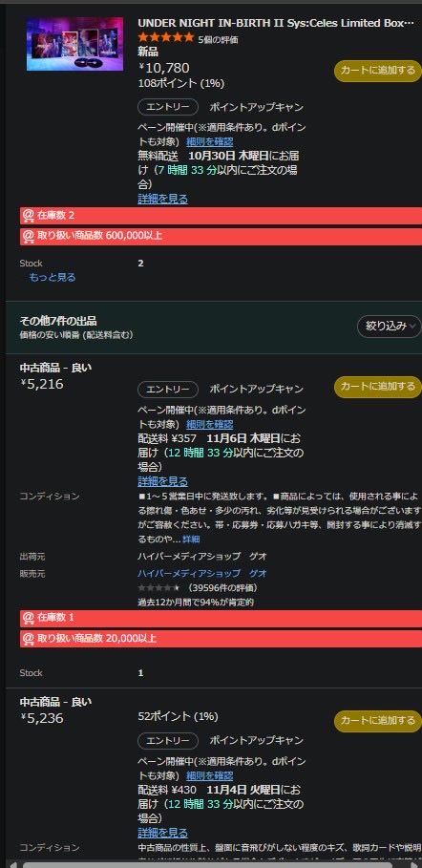Viewport: 422px width, 868px height.
Task: Click the ¥5,236 price text
Action: tap(42, 718)
